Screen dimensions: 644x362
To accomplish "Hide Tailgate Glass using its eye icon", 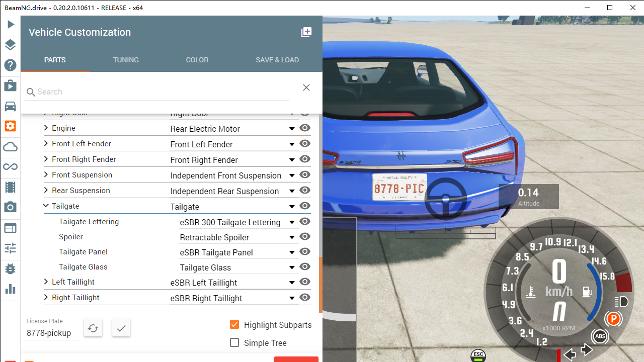I will pos(305,267).
